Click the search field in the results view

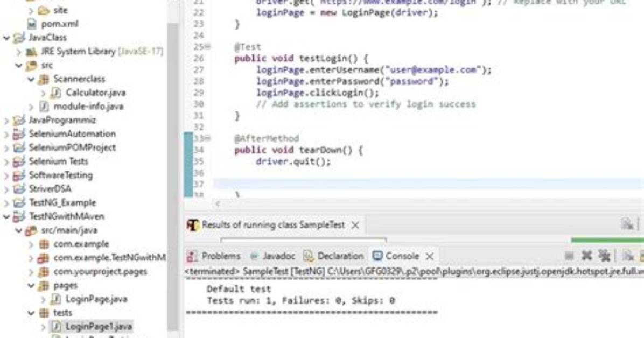coord(304,240)
